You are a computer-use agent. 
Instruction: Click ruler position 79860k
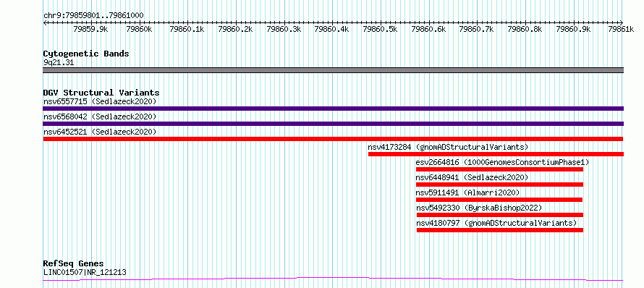click(139, 29)
